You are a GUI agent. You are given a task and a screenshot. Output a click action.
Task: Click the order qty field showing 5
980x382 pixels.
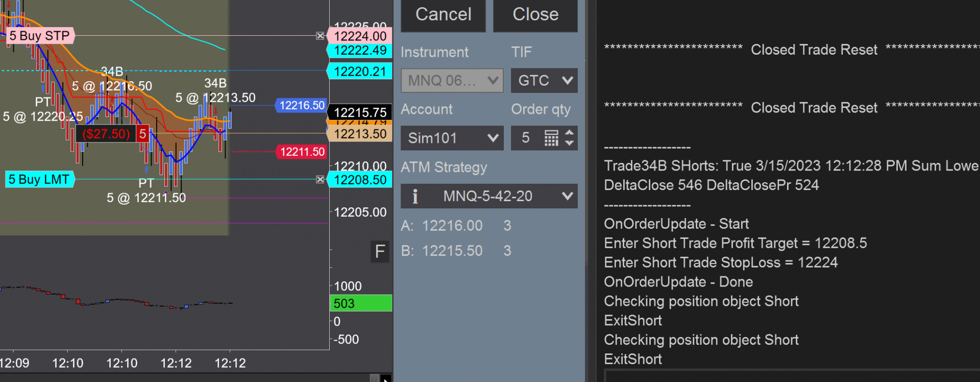[x=526, y=138]
